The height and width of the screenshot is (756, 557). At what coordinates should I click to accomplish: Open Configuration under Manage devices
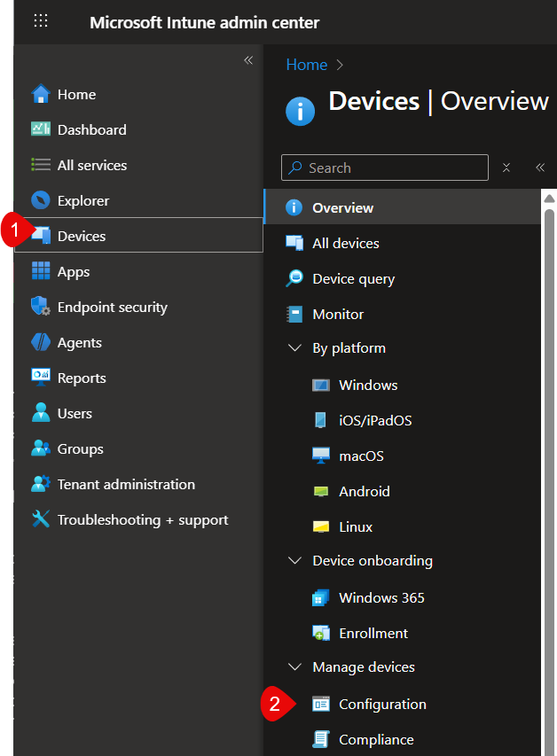coord(382,704)
